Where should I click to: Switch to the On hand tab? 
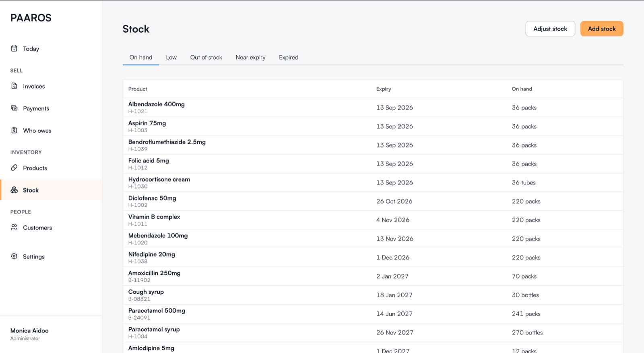point(141,57)
